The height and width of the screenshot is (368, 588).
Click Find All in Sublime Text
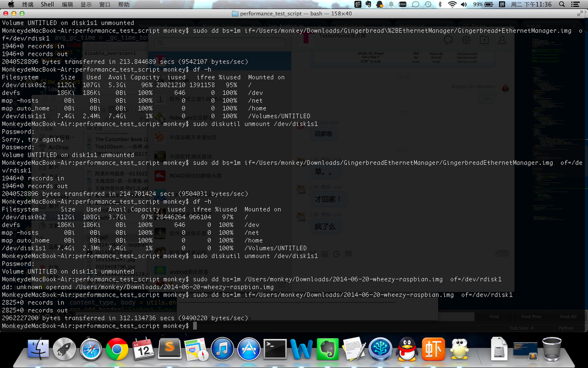point(568,316)
